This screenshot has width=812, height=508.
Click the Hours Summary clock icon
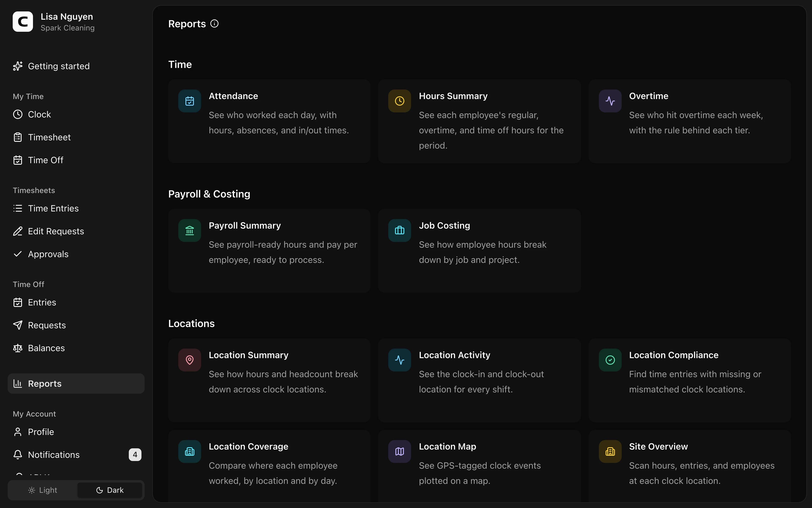pyautogui.click(x=400, y=101)
